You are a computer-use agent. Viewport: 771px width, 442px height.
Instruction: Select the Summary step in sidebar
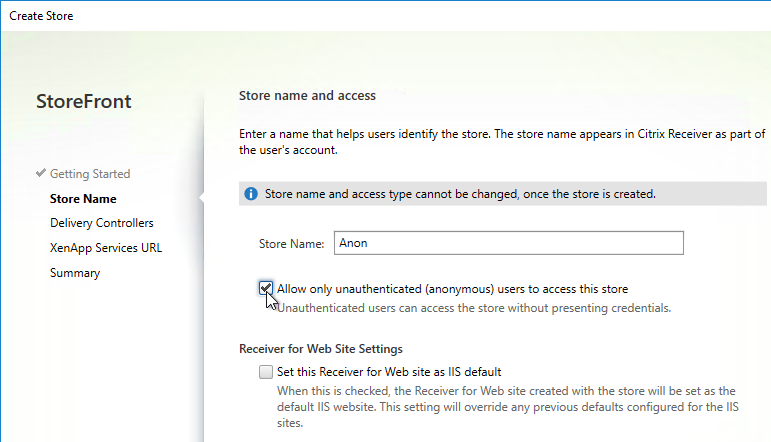[75, 273]
